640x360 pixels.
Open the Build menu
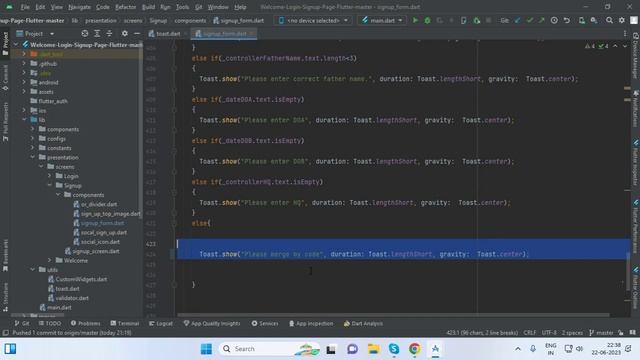pos(148,7)
